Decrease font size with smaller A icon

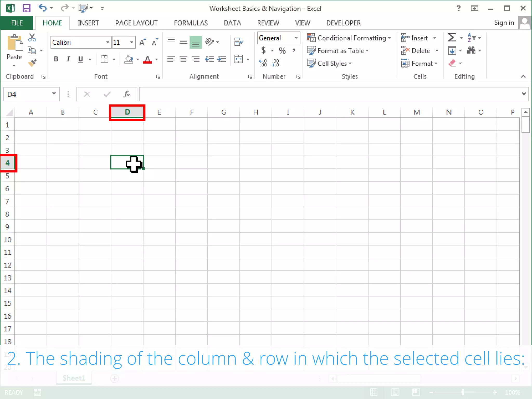[155, 42]
